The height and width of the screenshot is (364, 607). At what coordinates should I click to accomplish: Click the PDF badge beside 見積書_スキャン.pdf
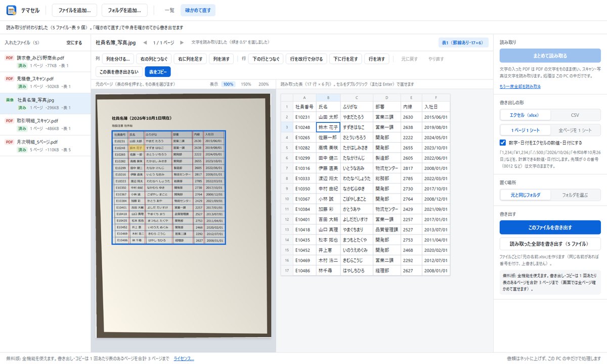tap(10, 79)
